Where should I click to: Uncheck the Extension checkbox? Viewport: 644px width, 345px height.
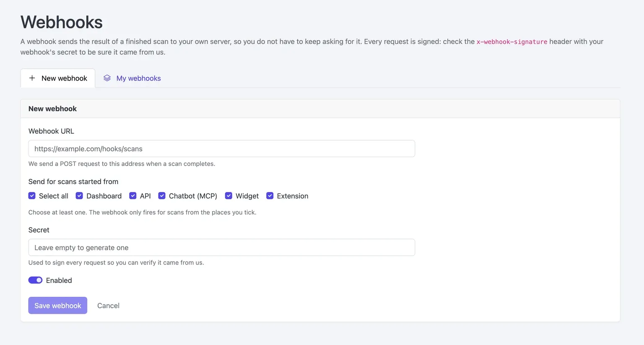(270, 196)
